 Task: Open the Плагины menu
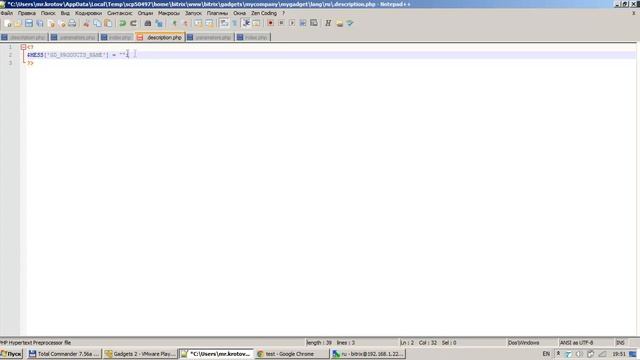click(x=218, y=13)
